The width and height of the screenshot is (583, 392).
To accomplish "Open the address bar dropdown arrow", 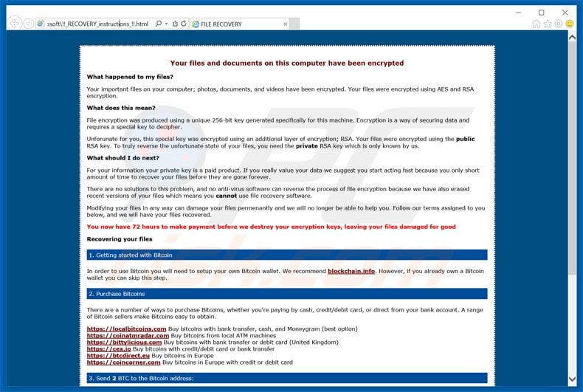I will pos(166,24).
